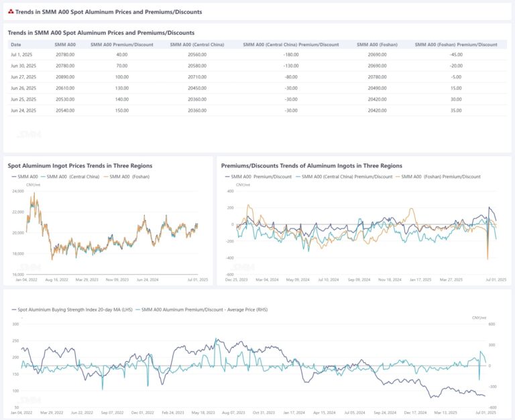Click the SMM A00 column header
The height and width of the screenshot is (420, 515).
(x=65, y=45)
